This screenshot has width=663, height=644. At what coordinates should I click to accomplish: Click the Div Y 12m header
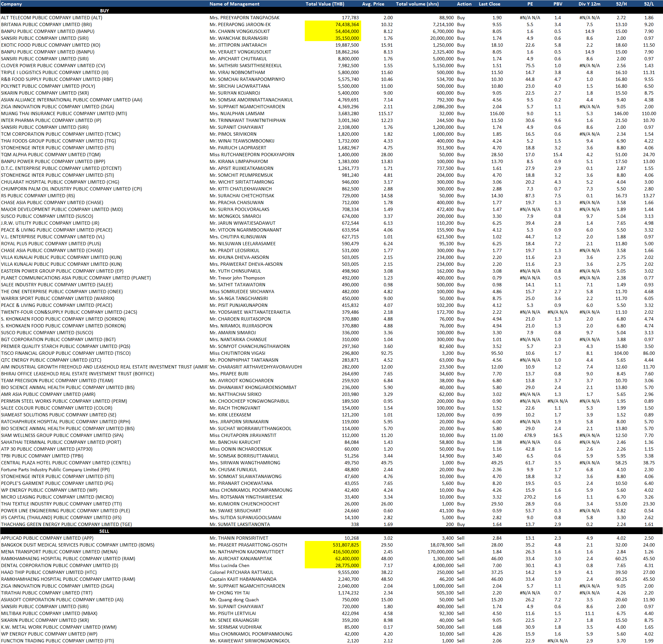(x=589, y=4)
